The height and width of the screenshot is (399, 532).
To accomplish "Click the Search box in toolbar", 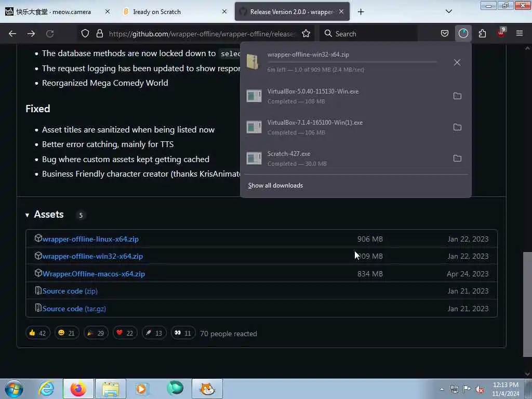I will pos(368,34).
